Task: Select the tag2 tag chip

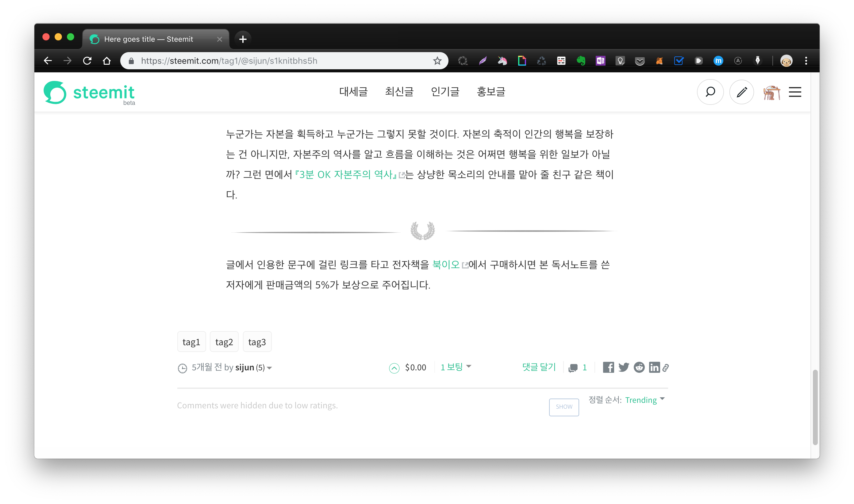Action: [x=224, y=342]
